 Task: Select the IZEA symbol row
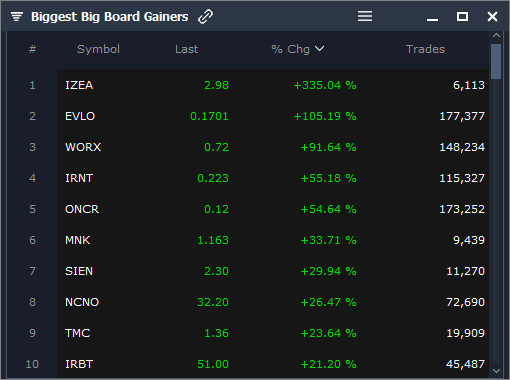point(273,85)
